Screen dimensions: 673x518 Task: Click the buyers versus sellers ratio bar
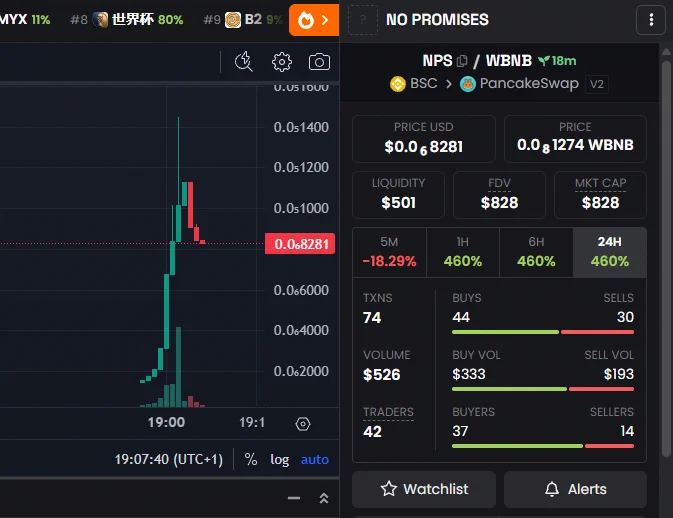(x=543, y=446)
